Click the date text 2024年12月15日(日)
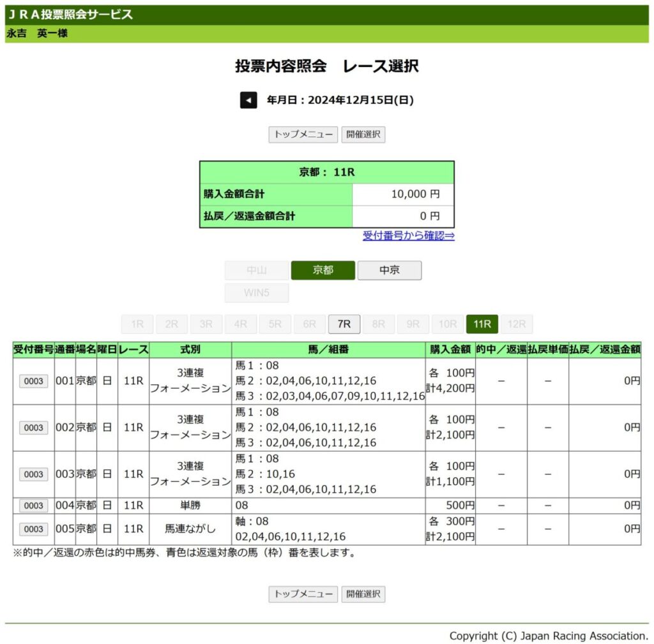Viewport: 654px width, 644px height. tap(361, 100)
